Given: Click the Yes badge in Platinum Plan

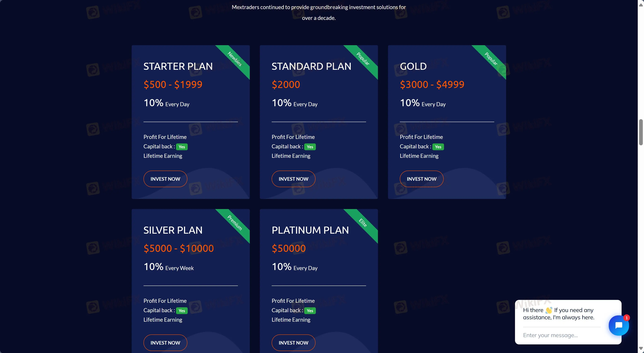Looking at the screenshot, I should [310, 311].
